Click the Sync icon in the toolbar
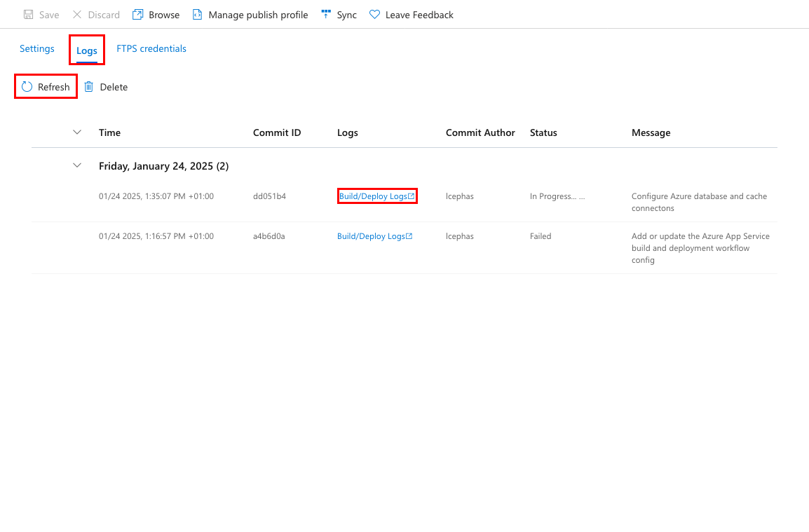The image size is (809, 532). [x=325, y=14]
